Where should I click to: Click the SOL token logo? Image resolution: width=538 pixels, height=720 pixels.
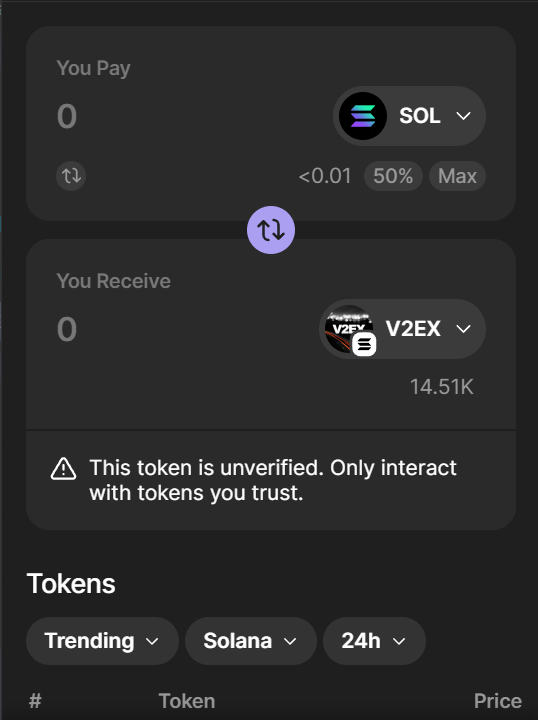(x=363, y=116)
